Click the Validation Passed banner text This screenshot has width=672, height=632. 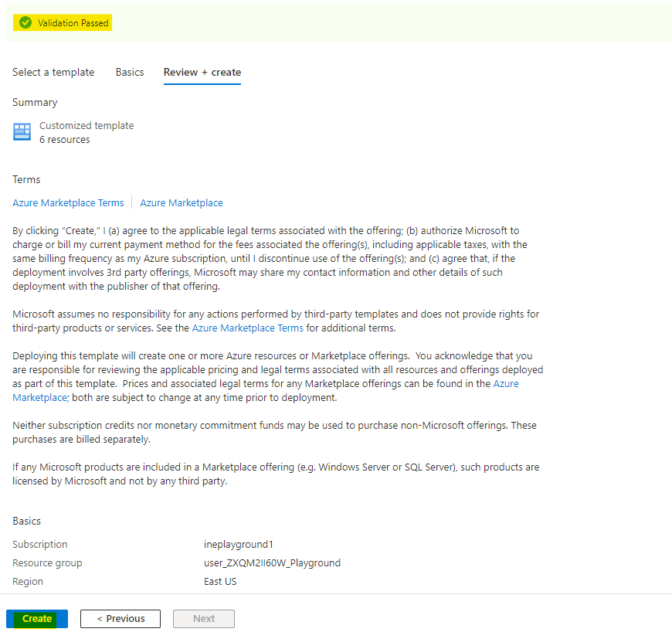73,23
